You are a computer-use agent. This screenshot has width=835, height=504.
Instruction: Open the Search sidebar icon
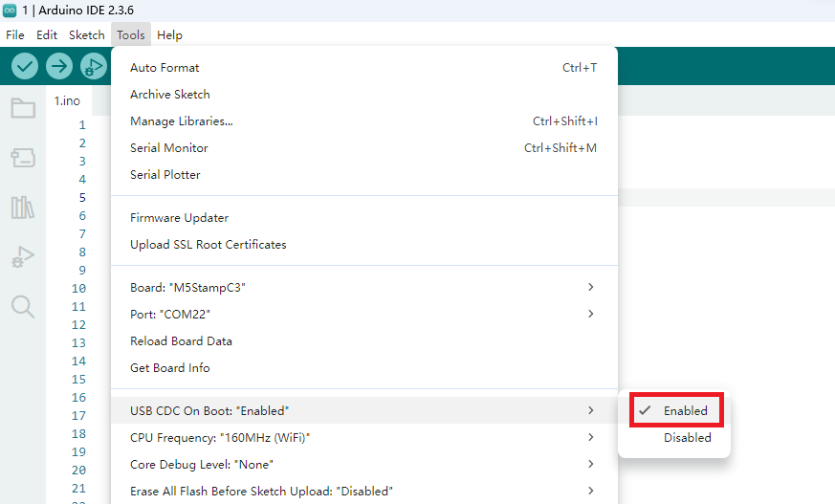coord(23,307)
